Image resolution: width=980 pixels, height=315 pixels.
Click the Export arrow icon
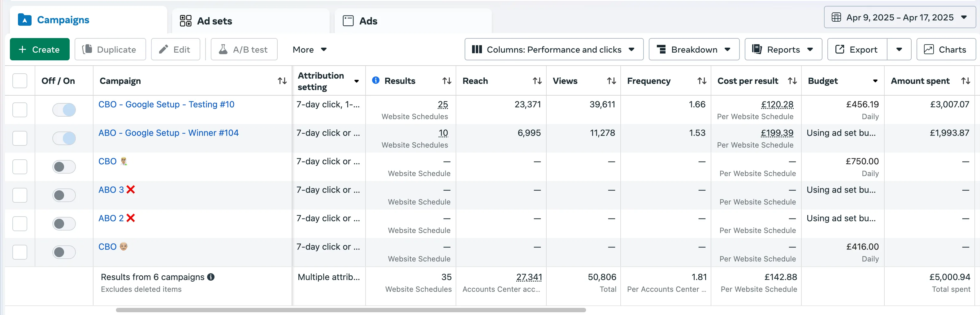click(x=839, y=50)
